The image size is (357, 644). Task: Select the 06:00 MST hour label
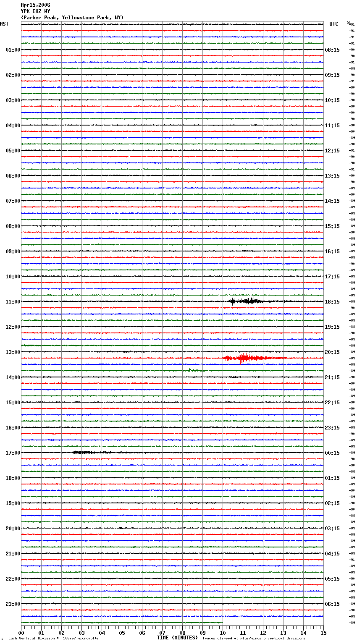point(13,176)
